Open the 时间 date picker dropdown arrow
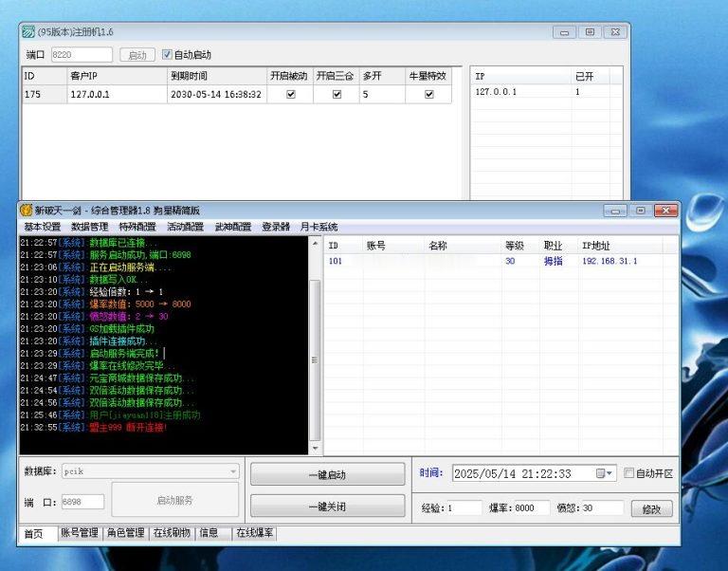This screenshot has width=728, height=571. tap(610, 473)
